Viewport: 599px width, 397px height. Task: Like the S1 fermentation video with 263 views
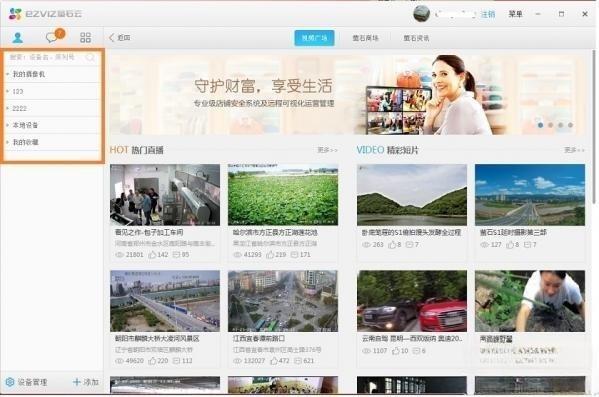(x=392, y=245)
